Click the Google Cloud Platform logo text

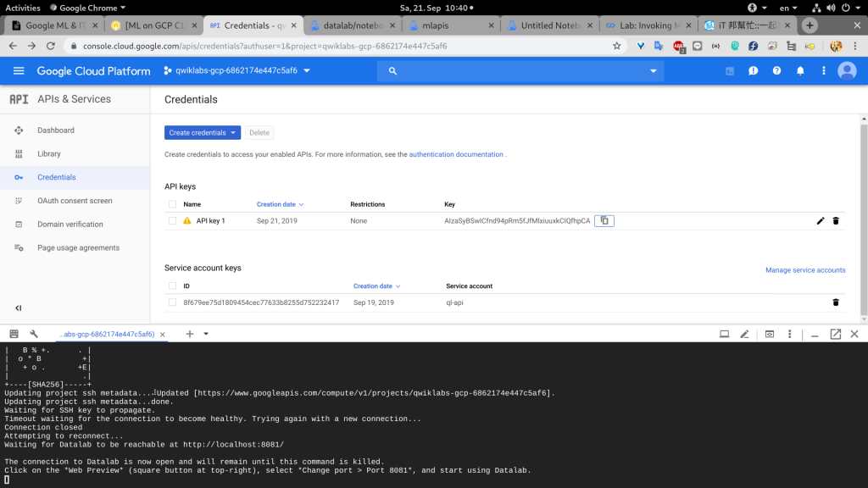[93, 71]
